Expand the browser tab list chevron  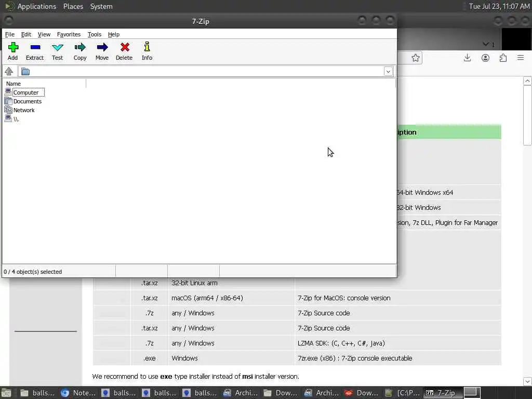point(486,44)
